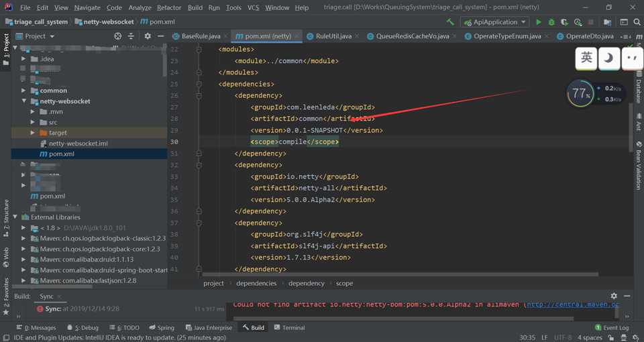The width and height of the screenshot is (644, 342).
Task: Click the locate target icon in Project panel
Action: tap(118, 36)
